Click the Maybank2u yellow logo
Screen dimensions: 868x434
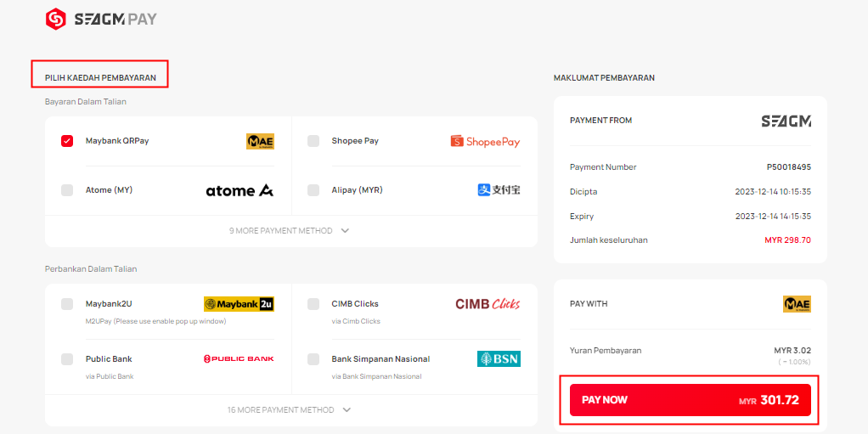(240, 304)
